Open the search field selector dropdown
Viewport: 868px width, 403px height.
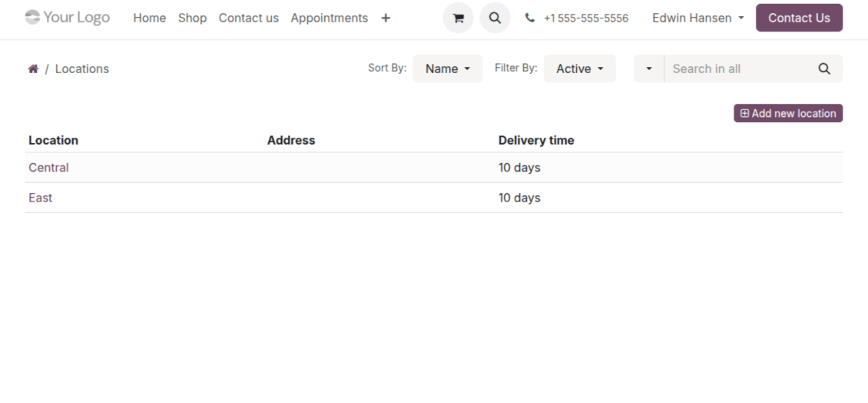click(648, 68)
